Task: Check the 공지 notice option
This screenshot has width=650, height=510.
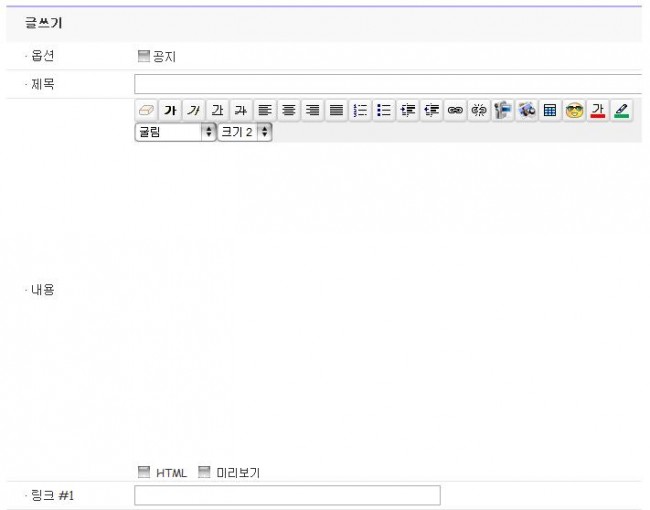Action: click(x=143, y=56)
